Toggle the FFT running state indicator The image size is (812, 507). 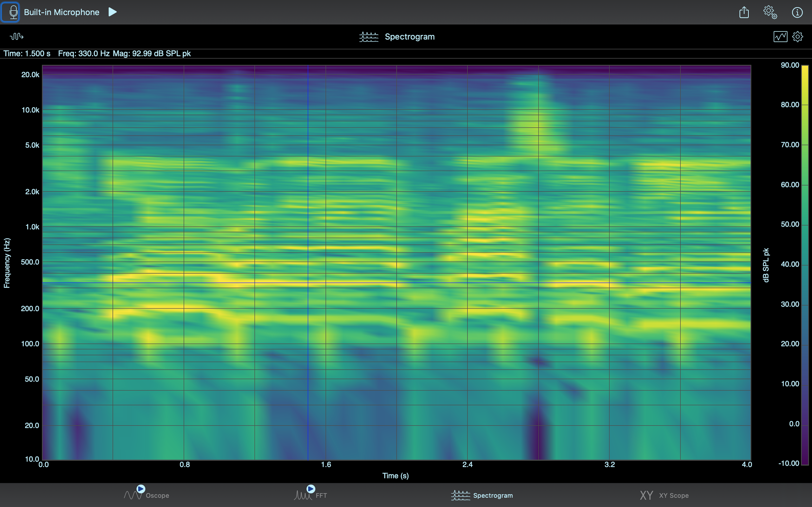click(x=311, y=489)
